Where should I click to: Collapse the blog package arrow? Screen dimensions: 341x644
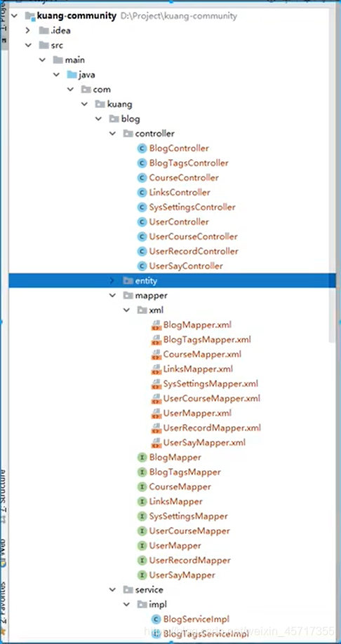[x=98, y=119]
